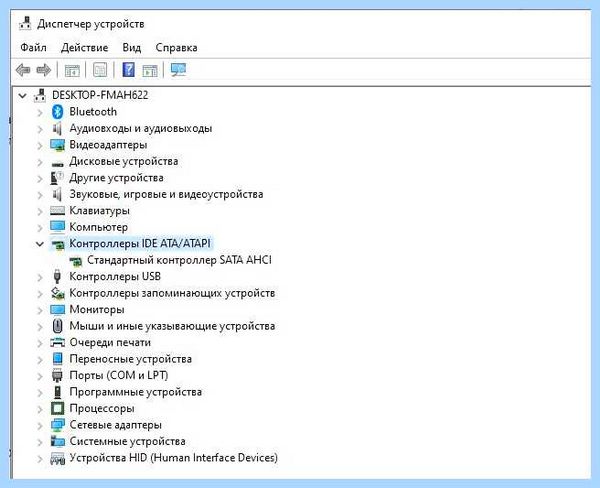Expand the Контроллеры USB arrow
Screen dimensions: 600x488
(39, 277)
